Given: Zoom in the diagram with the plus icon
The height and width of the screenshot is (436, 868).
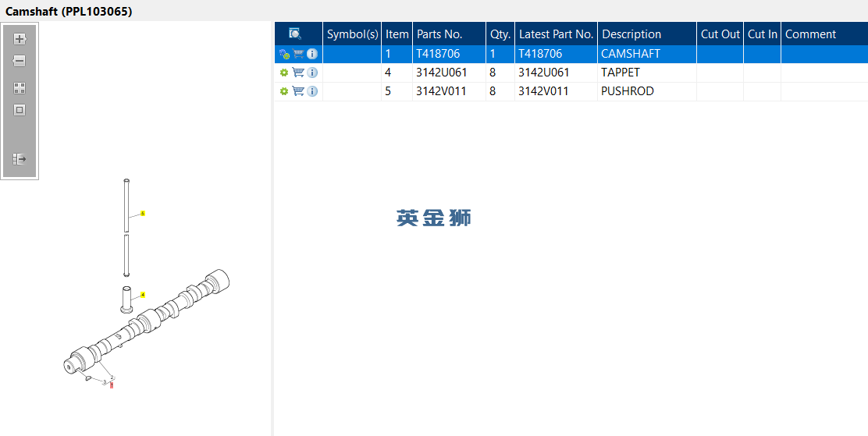Looking at the screenshot, I should coord(20,39).
